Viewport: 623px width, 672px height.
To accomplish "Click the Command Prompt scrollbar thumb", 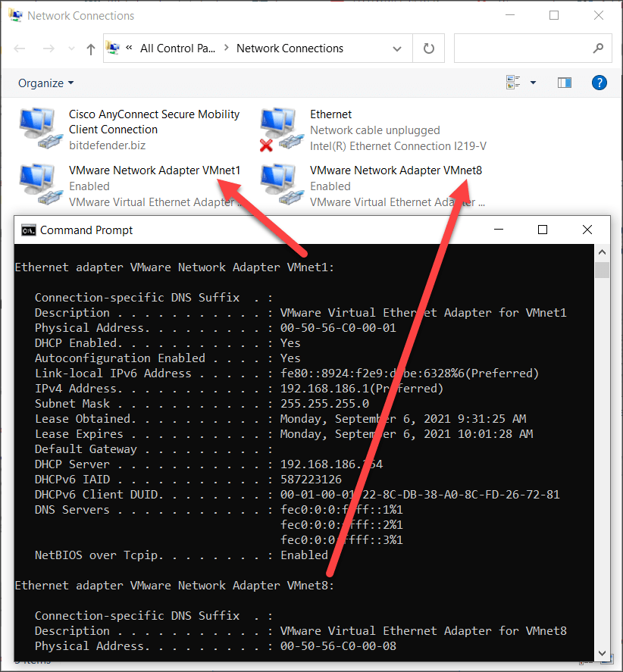I will [x=602, y=270].
